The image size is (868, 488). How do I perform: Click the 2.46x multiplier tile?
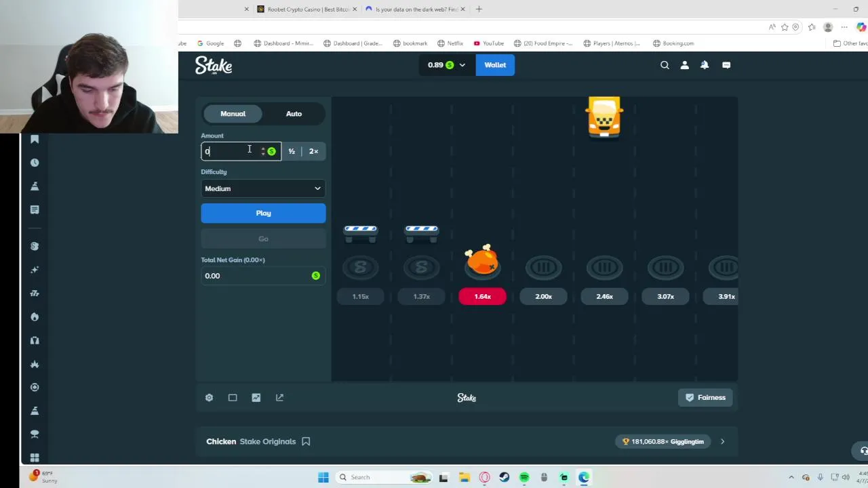click(604, 296)
